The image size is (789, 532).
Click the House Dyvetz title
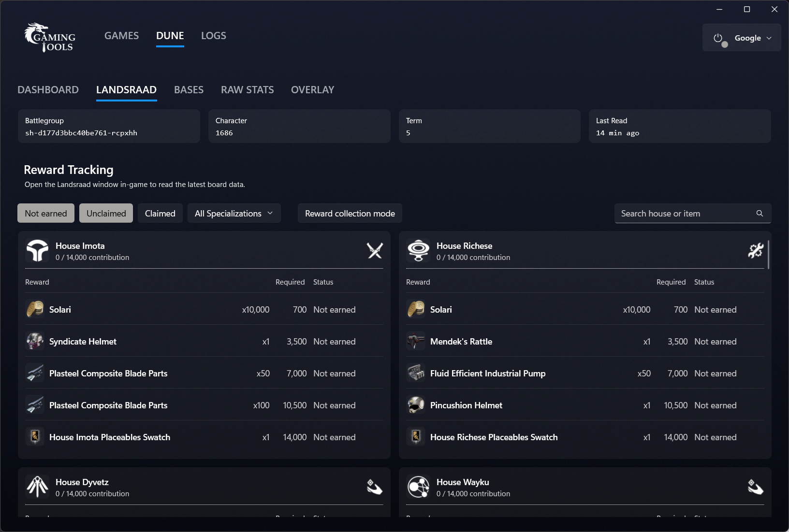(x=82, y=482)
